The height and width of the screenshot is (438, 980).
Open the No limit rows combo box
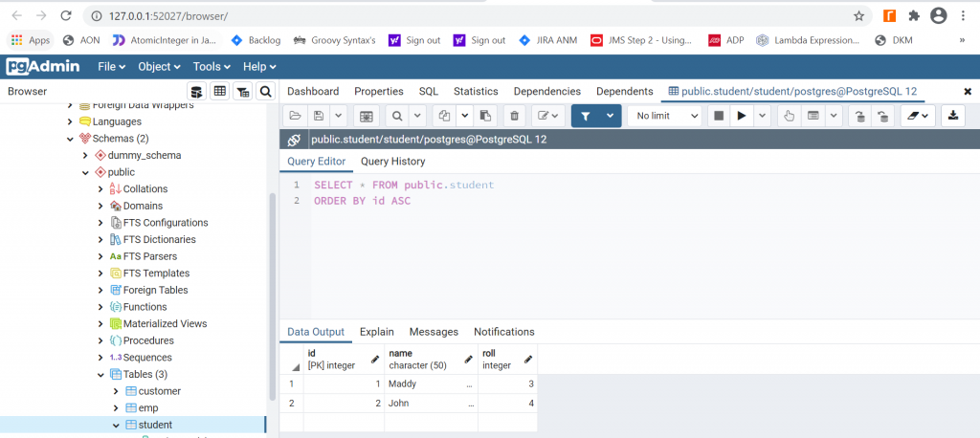pos(664,116)
